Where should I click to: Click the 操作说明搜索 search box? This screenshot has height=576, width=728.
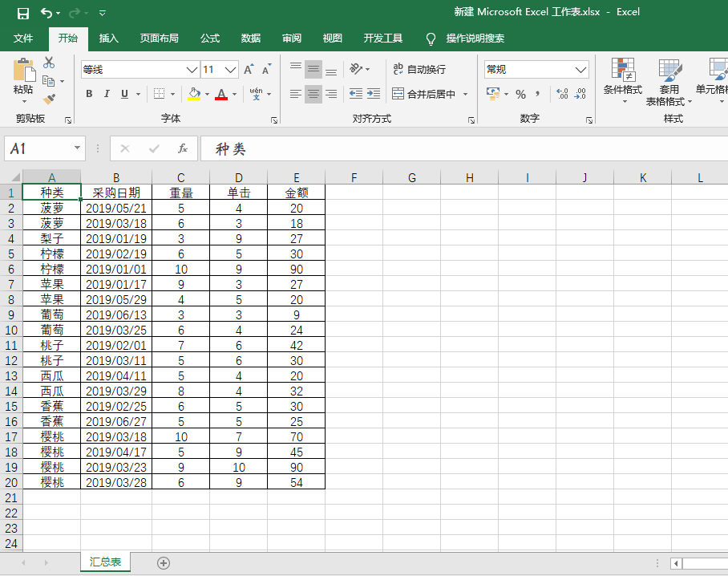[475, 38]
